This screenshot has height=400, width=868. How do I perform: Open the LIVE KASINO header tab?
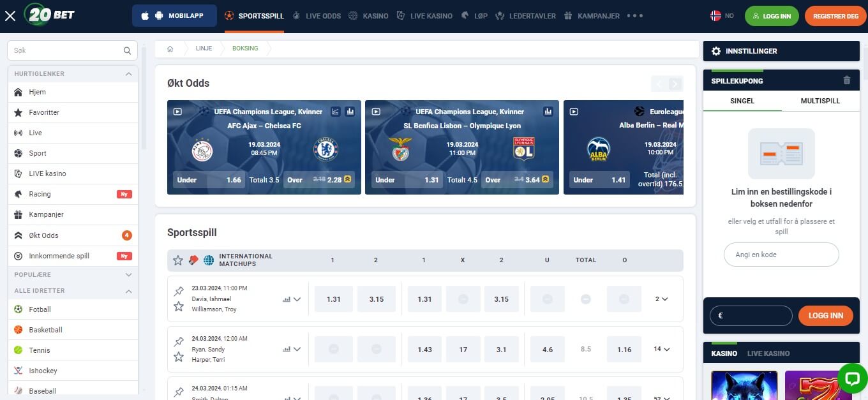point(424,16)
